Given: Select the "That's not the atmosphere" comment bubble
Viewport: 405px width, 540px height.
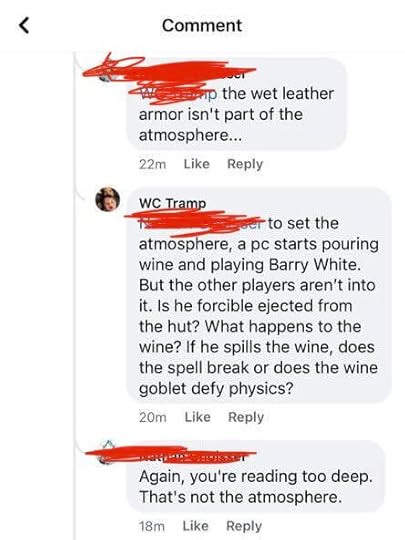Looking at the screenshot, I should [256, 476].
